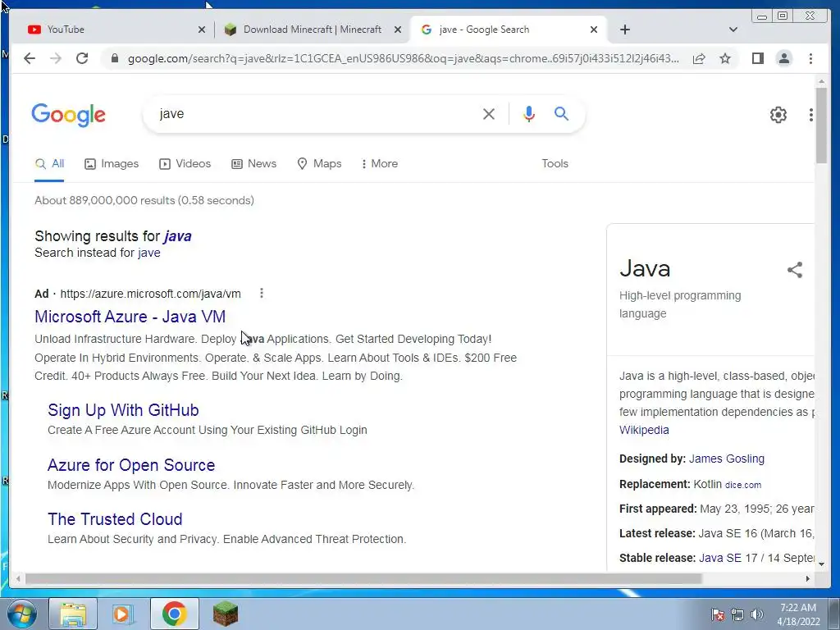840x630 pixels.
Task: Bookmark this page with the star icon
Action: (725, 58)
